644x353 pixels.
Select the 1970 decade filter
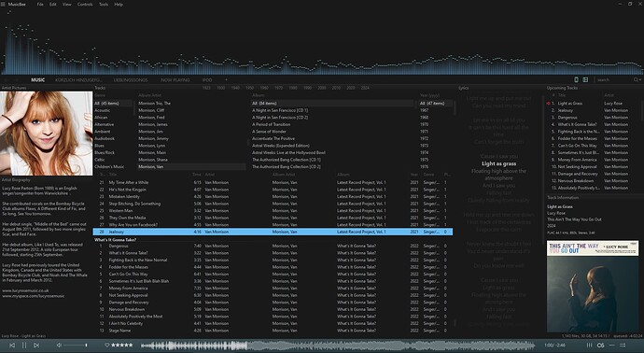[x=278, y=88]
